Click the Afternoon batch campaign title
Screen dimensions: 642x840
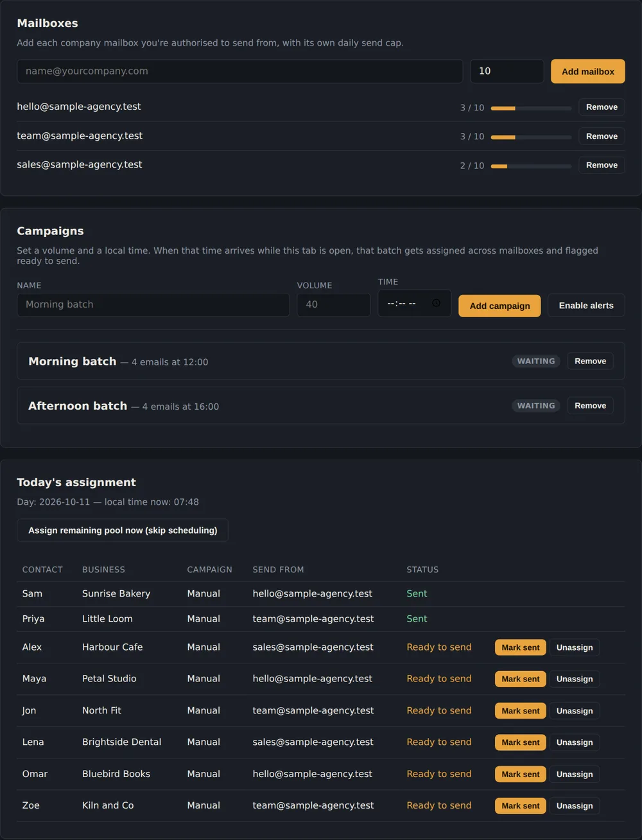[78, 406]
